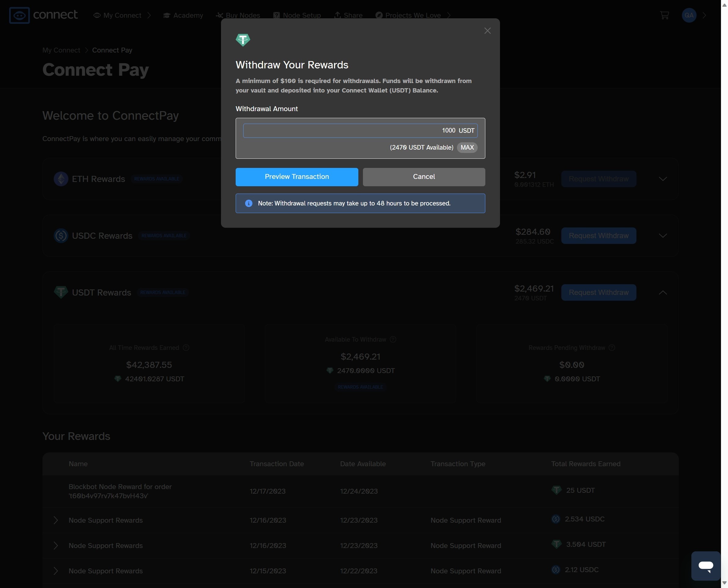
Task: Close the Withdraw Your Rewards dialog
Action: [x=487, y=31]
